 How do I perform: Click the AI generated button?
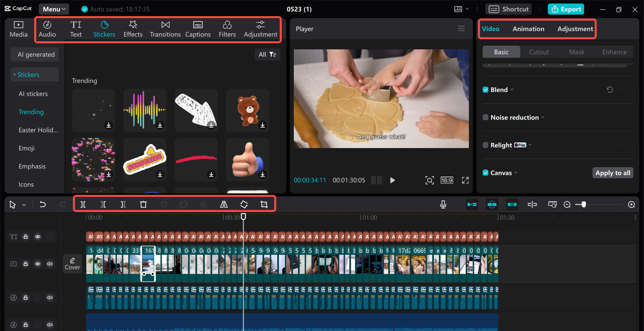[x=36, y=54]
